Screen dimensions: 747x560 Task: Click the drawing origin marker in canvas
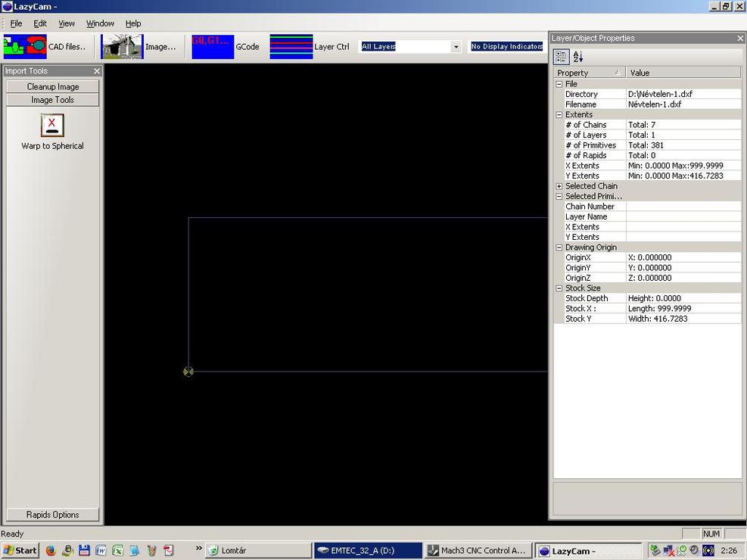pyautogui.click(x=188, y=372)
